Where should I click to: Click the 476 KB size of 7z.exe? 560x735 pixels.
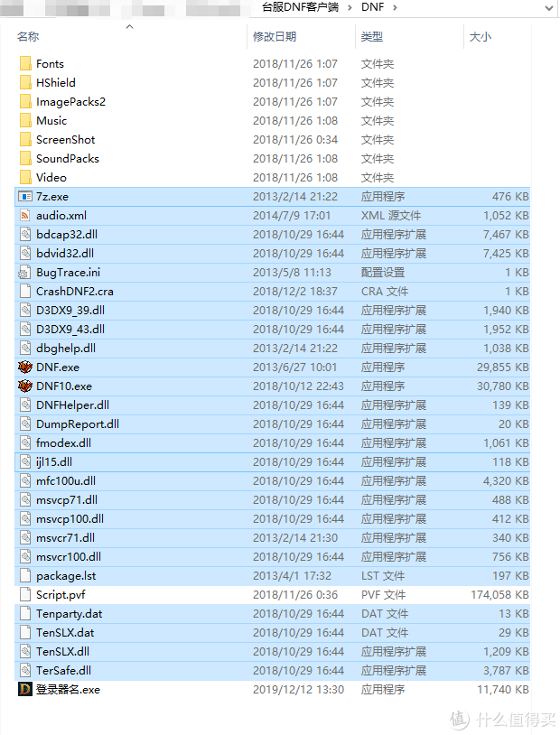pyautogui.click(x=510, y=197)
